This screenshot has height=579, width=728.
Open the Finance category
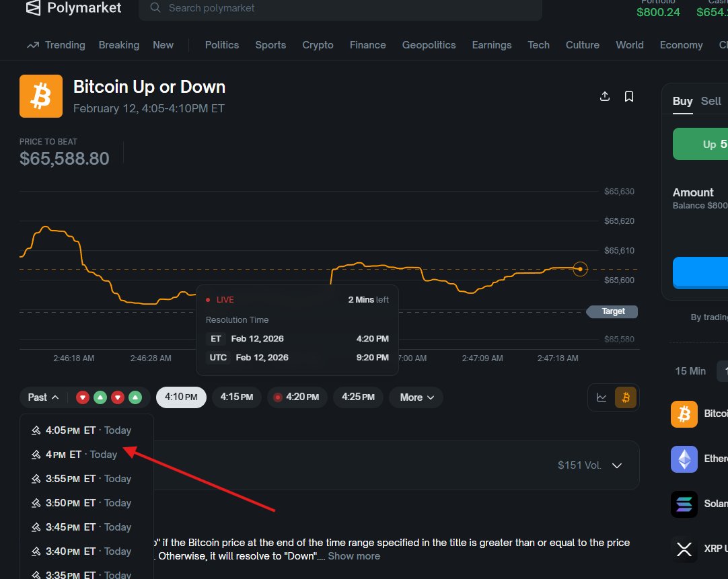point(368,45)
